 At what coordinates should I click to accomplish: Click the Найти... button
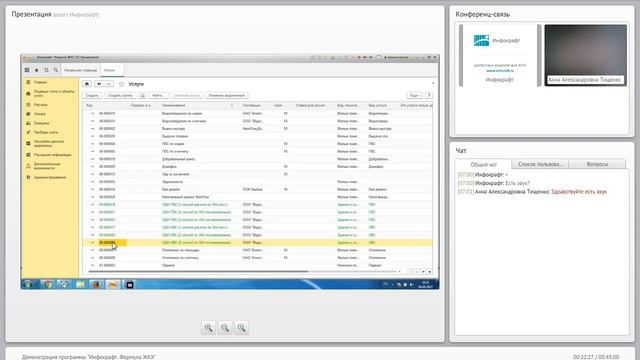click(158, 96)
